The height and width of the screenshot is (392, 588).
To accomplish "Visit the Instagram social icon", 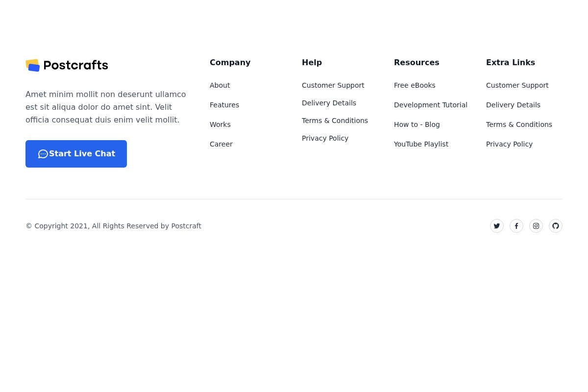I will pos(536,226).
